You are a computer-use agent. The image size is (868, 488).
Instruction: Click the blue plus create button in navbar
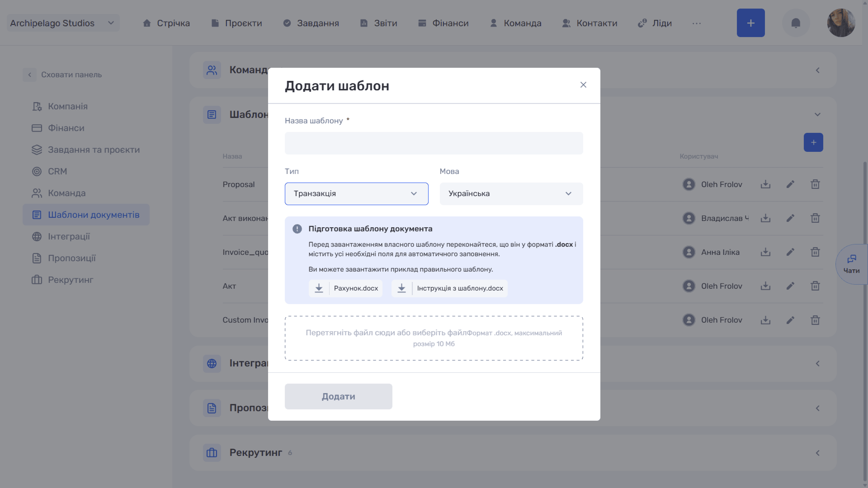[751, 23]
